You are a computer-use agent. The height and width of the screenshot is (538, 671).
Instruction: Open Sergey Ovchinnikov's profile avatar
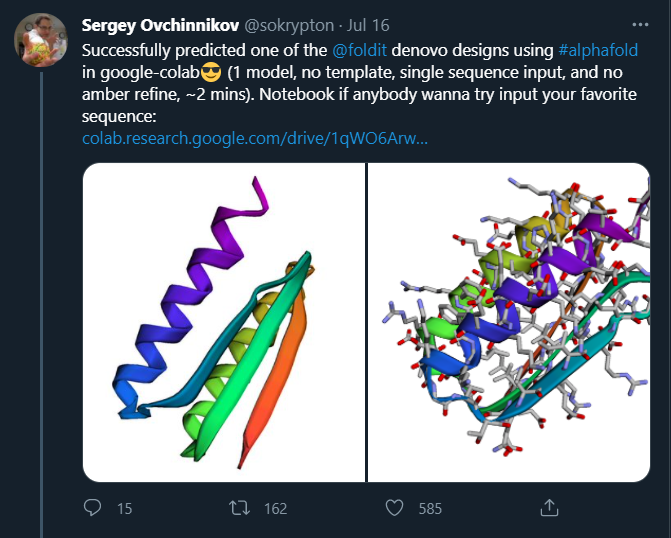(41, 40)
